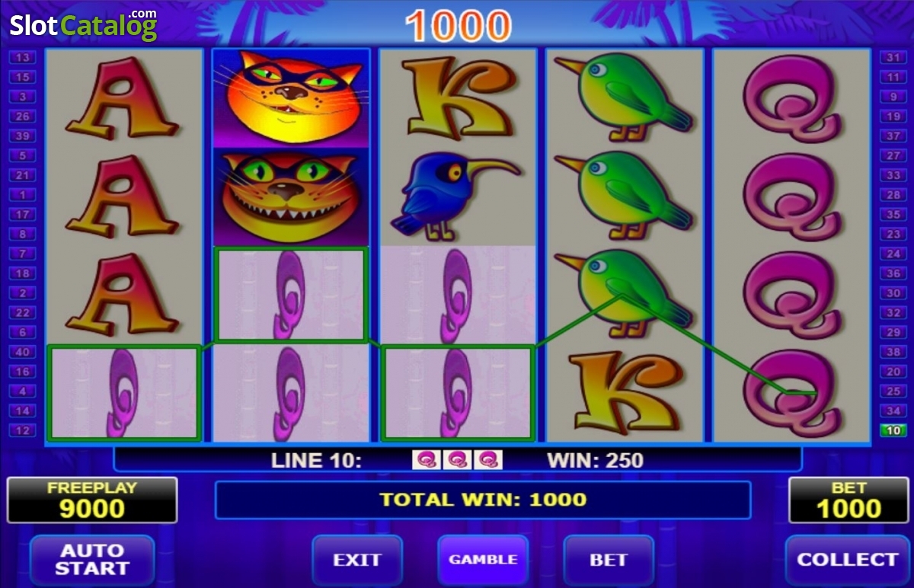
Task: Click the Line 10 win info bar
Action: (457, 460)
